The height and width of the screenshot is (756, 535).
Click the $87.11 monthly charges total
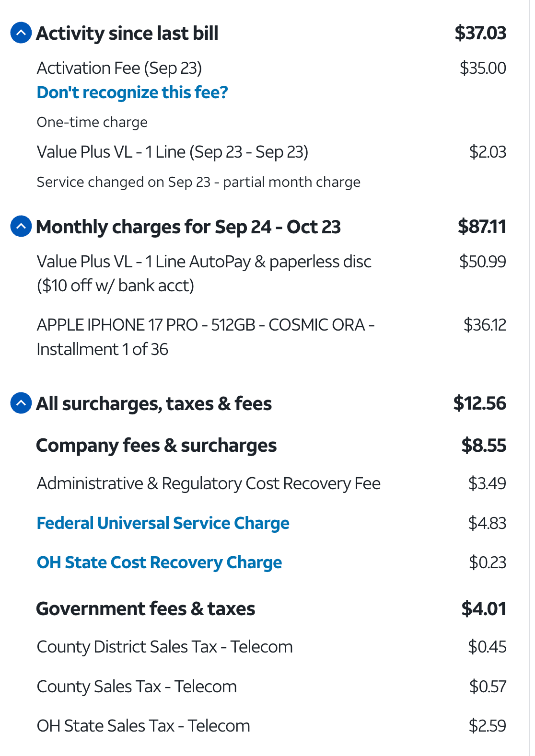tap(481, 227)
